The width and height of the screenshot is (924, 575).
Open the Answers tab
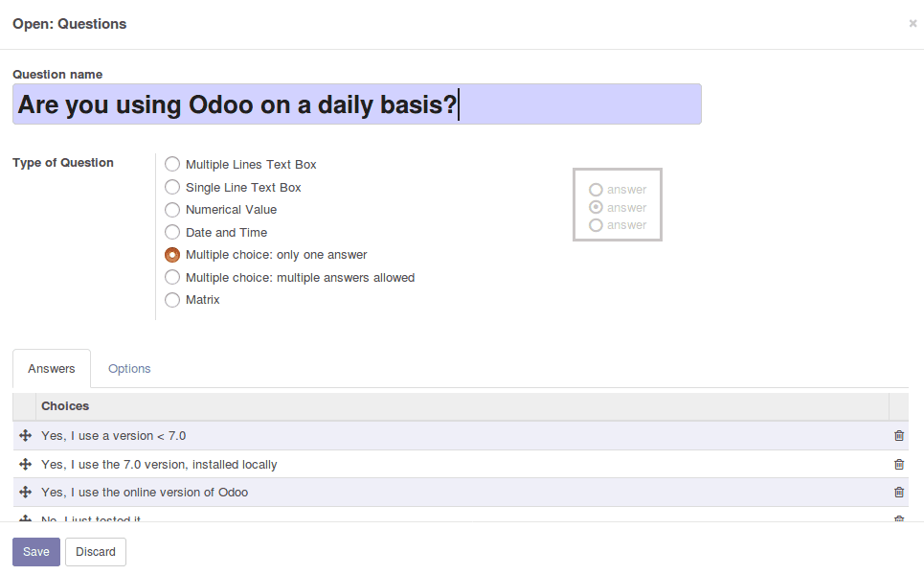pos(52,369)
